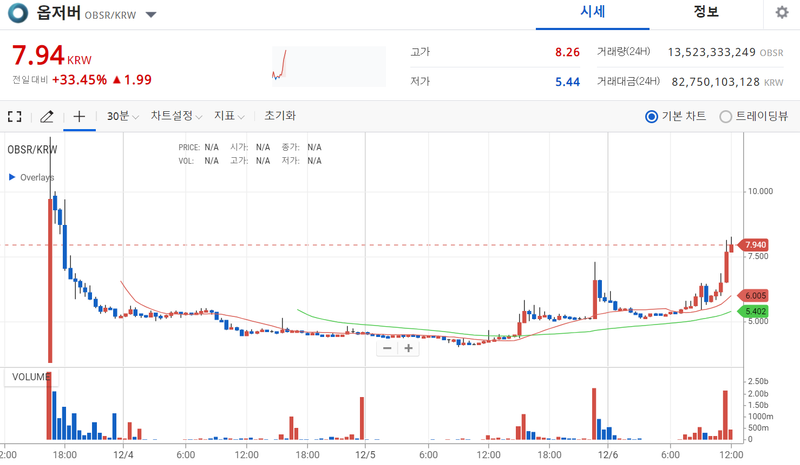This screenshot has height=465, width=800.
Task: Open the 지표 indicators dropdown
Action: 229,116
